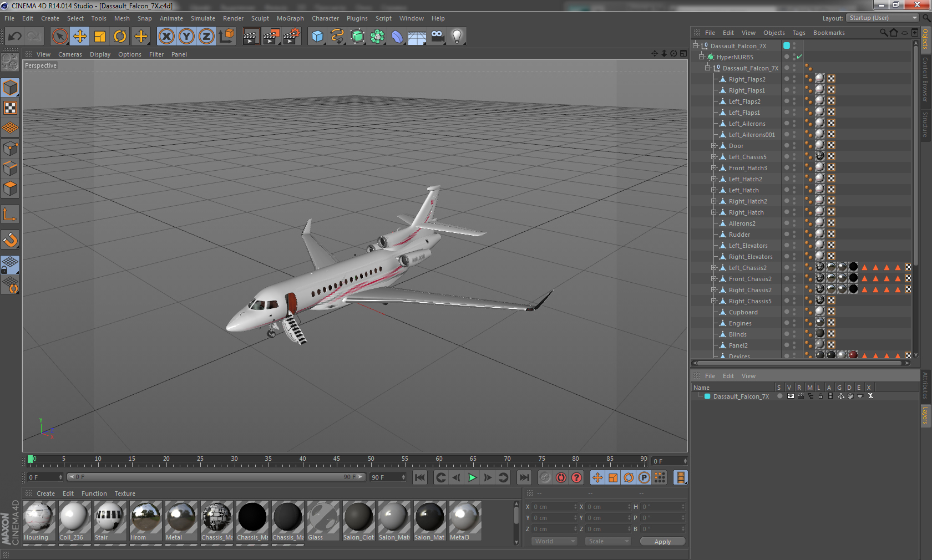Open the Material Manager Create menu

(x=45, y=493)
